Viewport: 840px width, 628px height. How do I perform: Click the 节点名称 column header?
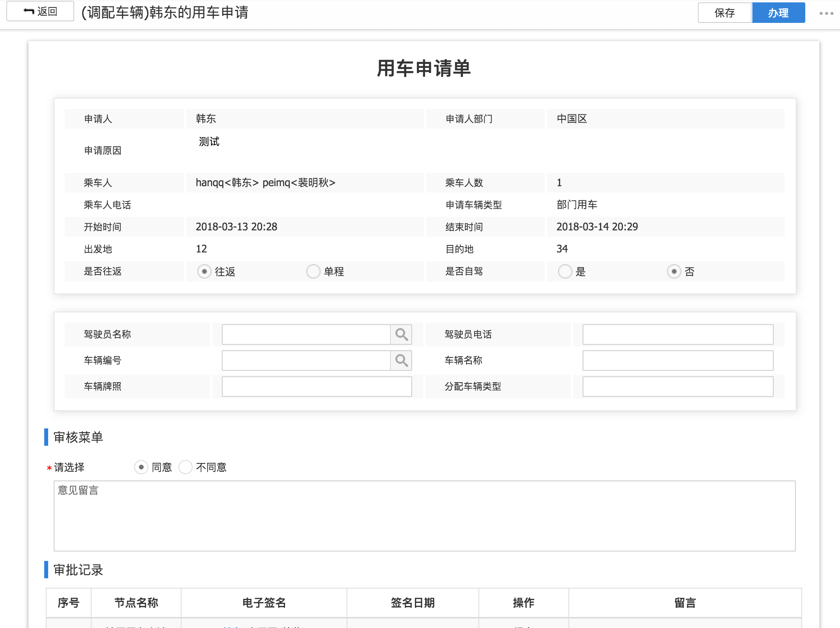click(136, 603)
